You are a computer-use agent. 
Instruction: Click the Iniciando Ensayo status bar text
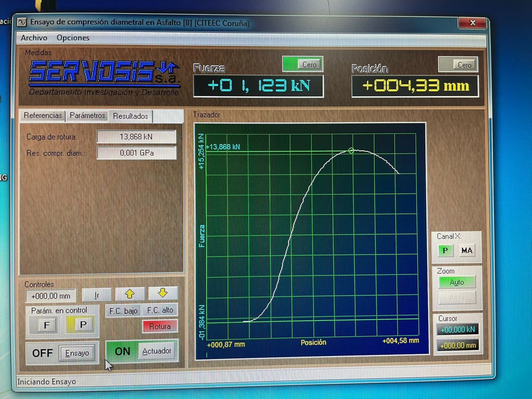coord(47,381)
